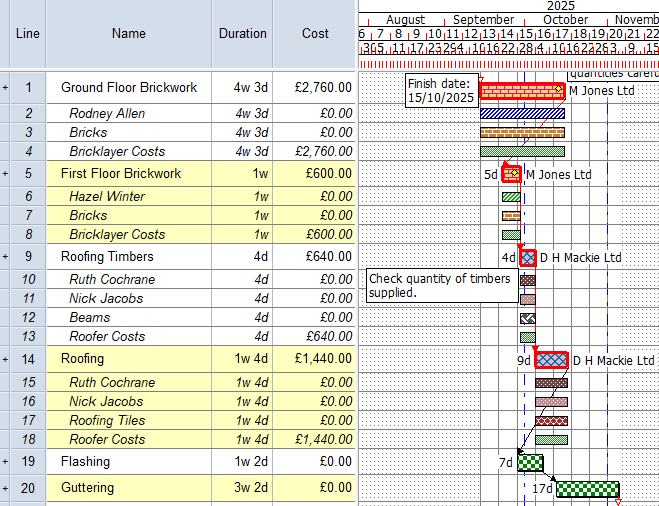This screenshot has width=659, height=506.
Task: Select the Cost column header
Action: point(315,34)
